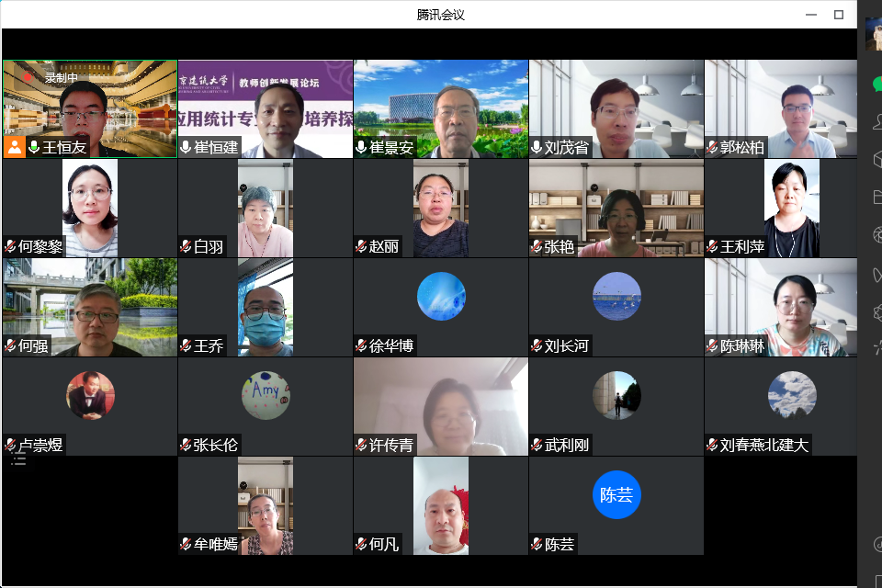Select 许传青's video tile
882x588 pixels.
[441, 404]
